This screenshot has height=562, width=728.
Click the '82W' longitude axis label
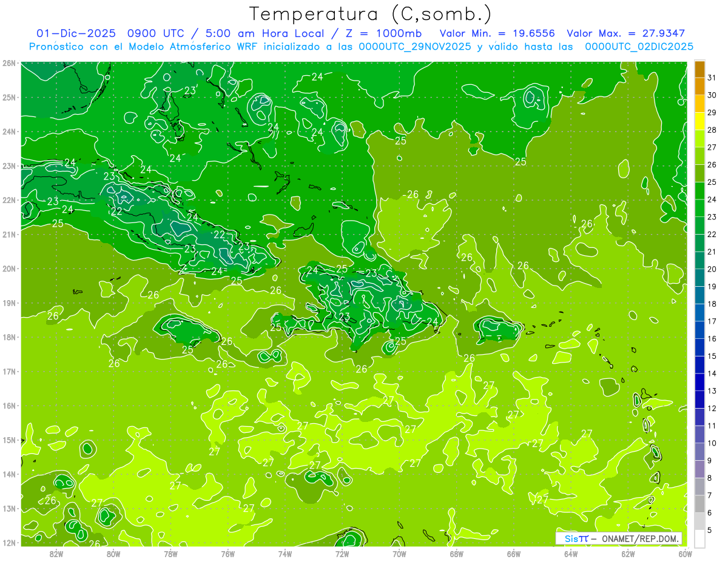point(56,554)
